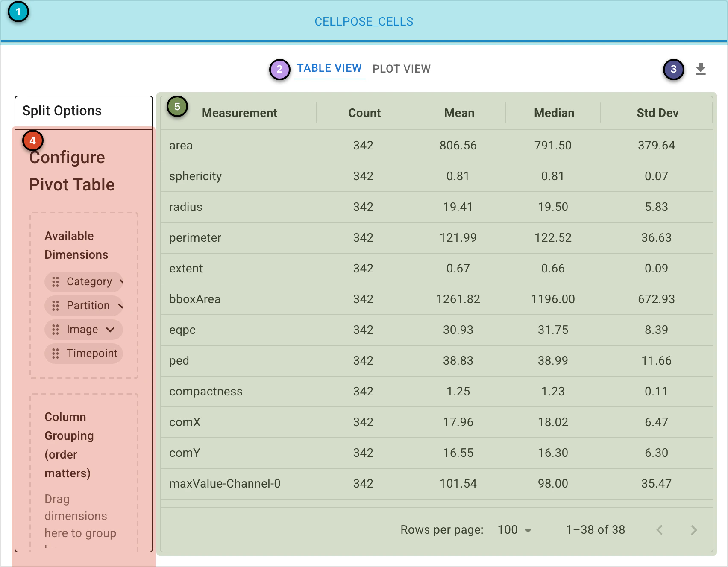
Task: Click the Image drag handle icon
Action: pos(56,330)
